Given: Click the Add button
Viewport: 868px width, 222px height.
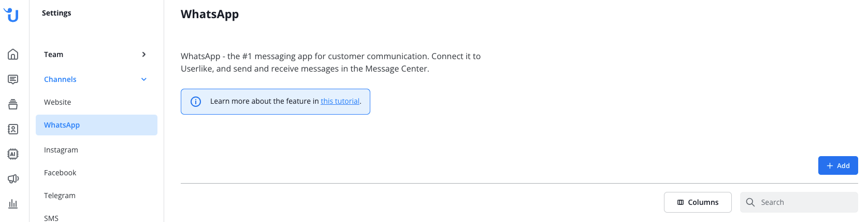Looking at the screenshot, I should tap(838, 165).
